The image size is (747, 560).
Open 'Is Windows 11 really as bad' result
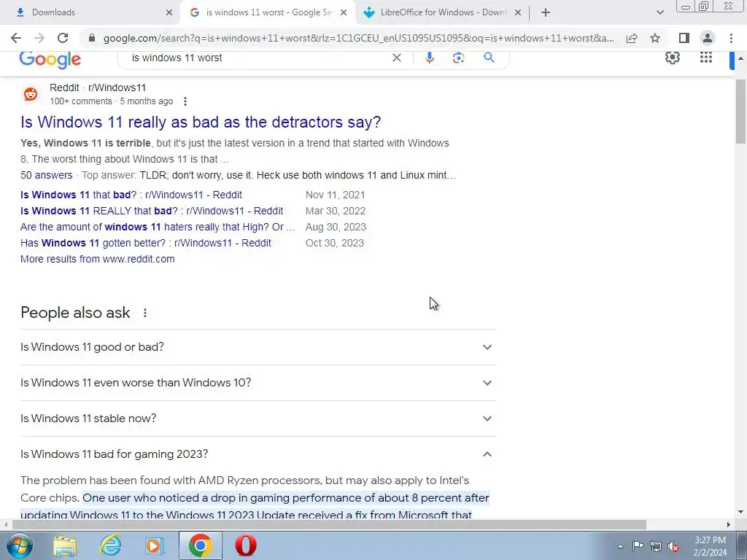pos(201,122)
